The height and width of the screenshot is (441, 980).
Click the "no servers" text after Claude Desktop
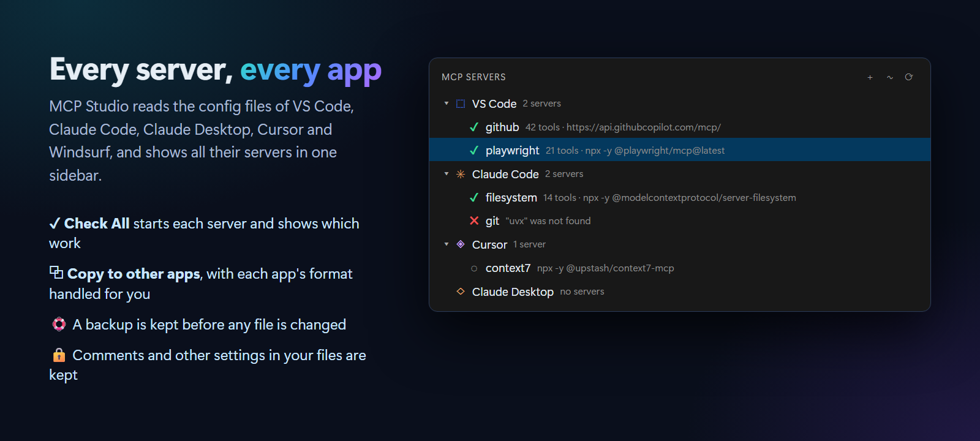pos(582,292)
